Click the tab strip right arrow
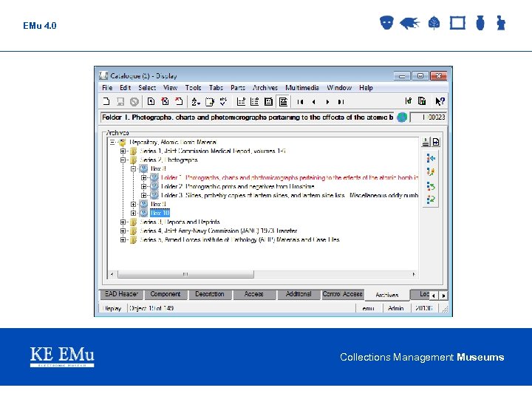 pyautogui.click(x=443, y=296)
